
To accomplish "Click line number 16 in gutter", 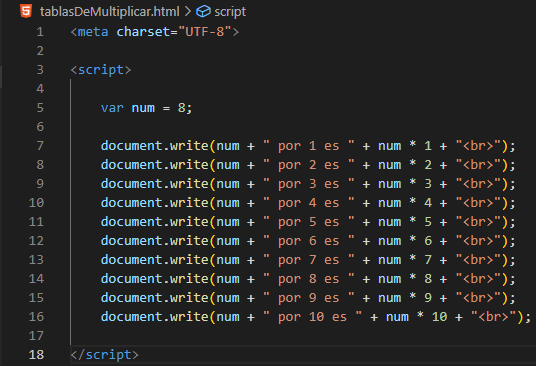I will pos(36,316).
